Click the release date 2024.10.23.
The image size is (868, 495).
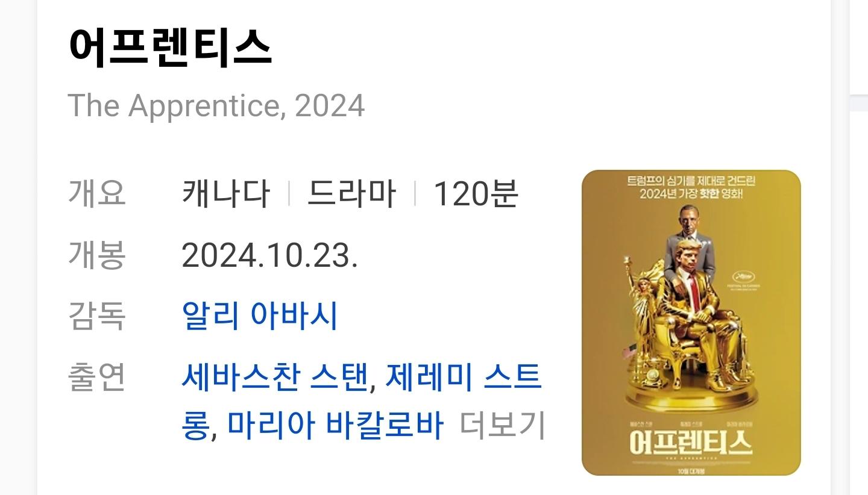269,255
